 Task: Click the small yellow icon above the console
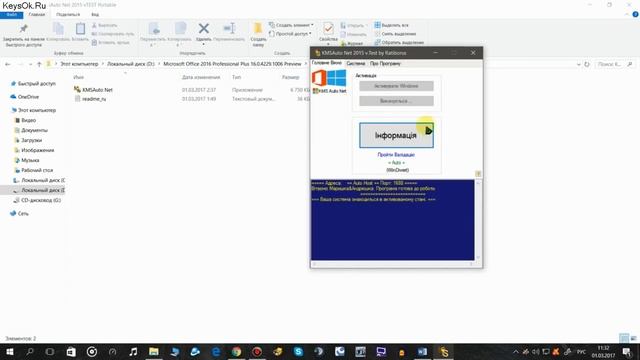point(478,174)
